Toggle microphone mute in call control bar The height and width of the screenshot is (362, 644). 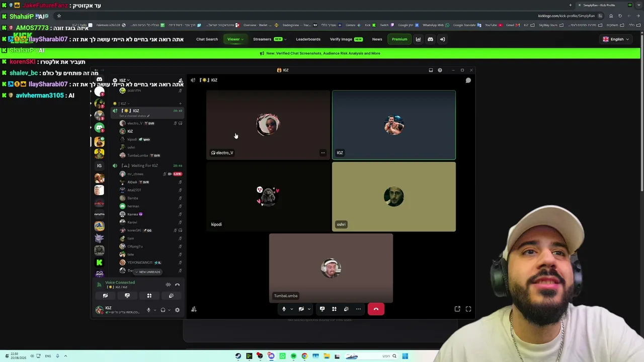tap(284, 309)
